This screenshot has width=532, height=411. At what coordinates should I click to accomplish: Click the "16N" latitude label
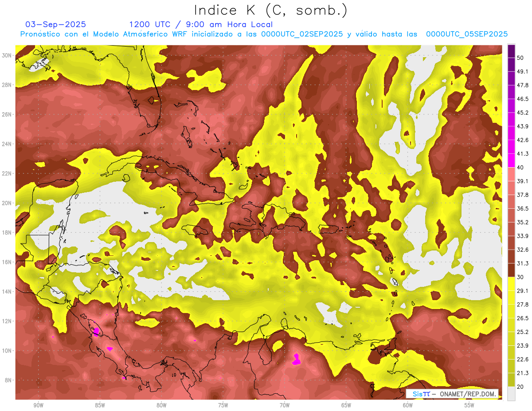(7, 262)
